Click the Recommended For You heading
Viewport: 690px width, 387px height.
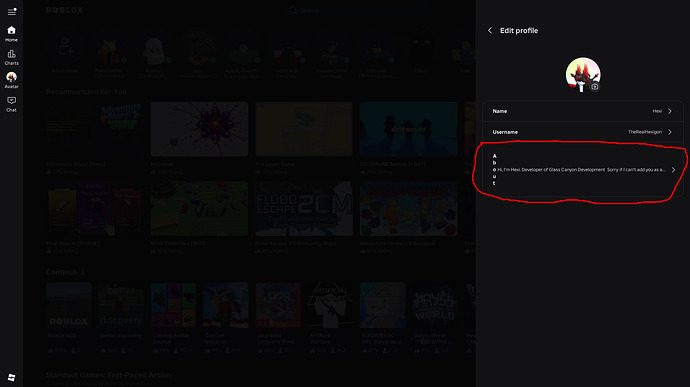86,92
